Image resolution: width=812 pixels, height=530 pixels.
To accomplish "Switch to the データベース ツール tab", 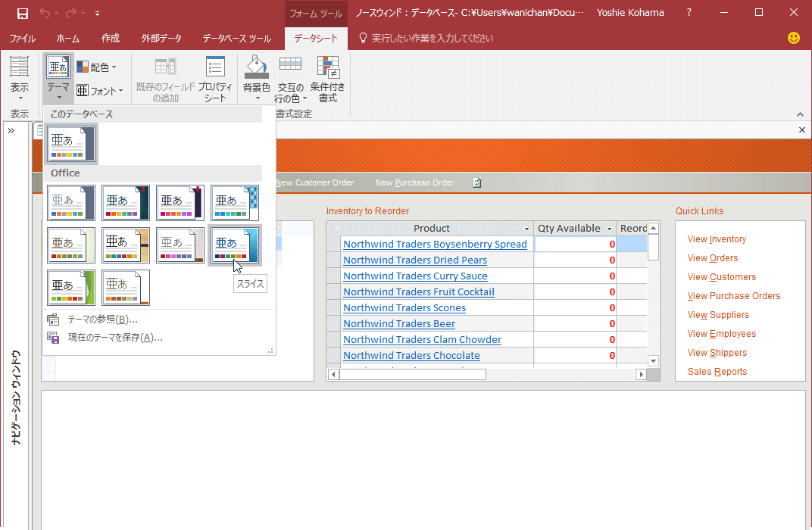I will click(236, 39).
